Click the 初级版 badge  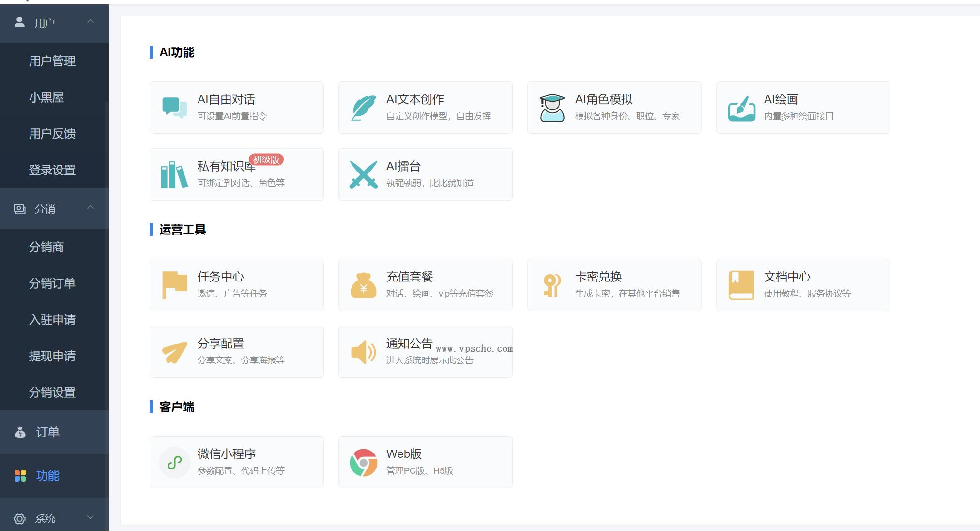(x=266, y=159)
